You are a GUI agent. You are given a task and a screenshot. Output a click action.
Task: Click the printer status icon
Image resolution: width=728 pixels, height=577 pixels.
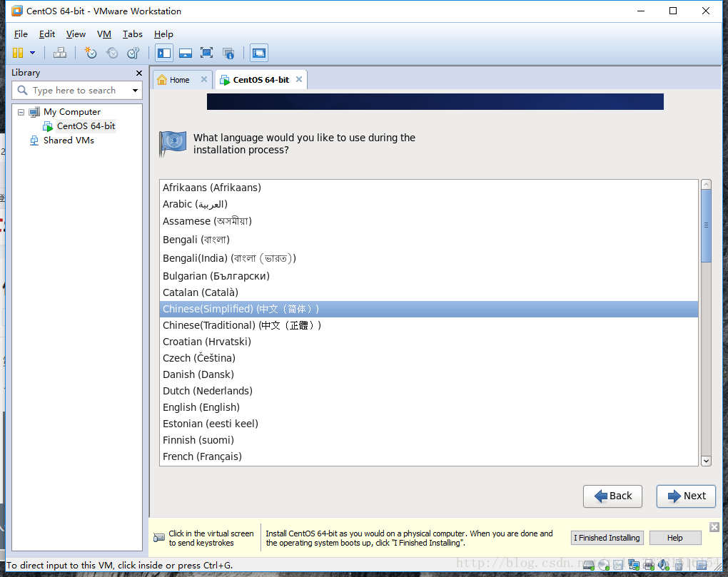click(x=649, y=565)
